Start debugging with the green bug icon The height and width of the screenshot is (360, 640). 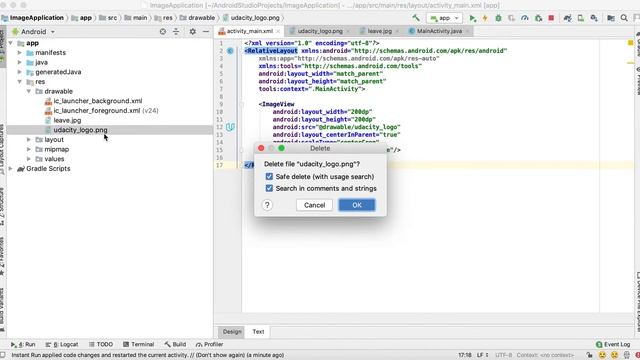click(x=498, y=18)
